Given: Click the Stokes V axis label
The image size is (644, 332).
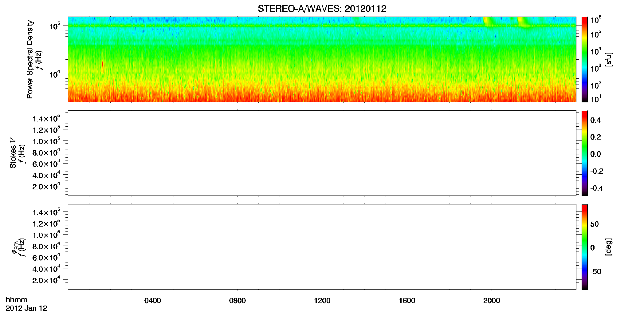Looking at the screenshot, I should (13, 156).
